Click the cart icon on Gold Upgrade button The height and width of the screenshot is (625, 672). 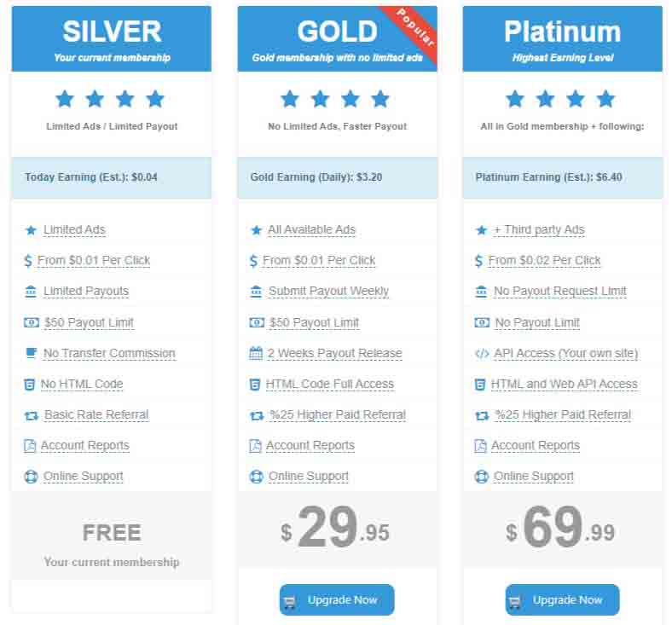click(290, 602)
